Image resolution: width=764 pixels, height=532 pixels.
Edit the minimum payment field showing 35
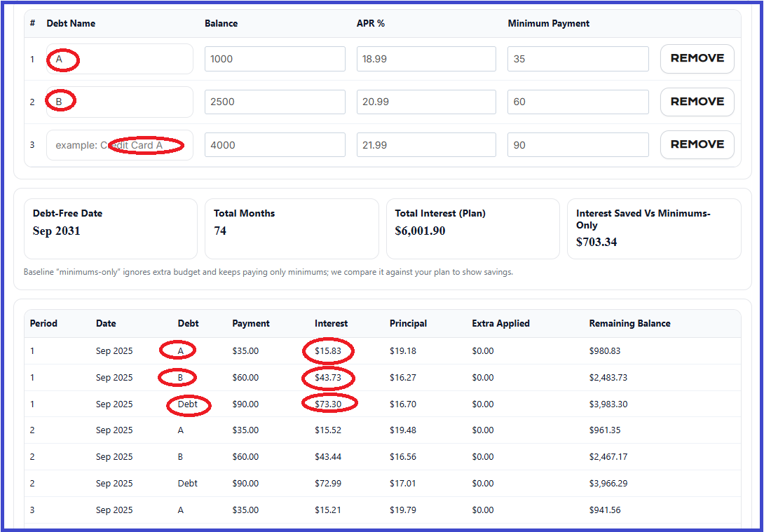pyautogui.click(x=578, y=59)
